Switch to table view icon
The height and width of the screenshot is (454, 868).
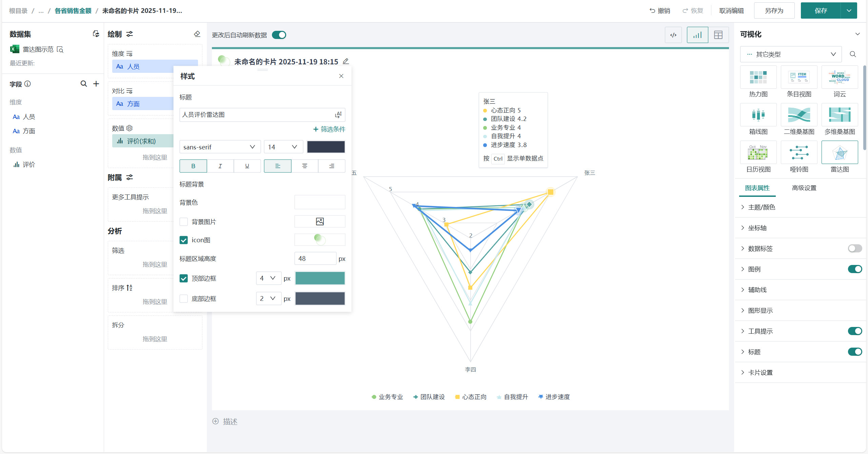tap(718, 35)
